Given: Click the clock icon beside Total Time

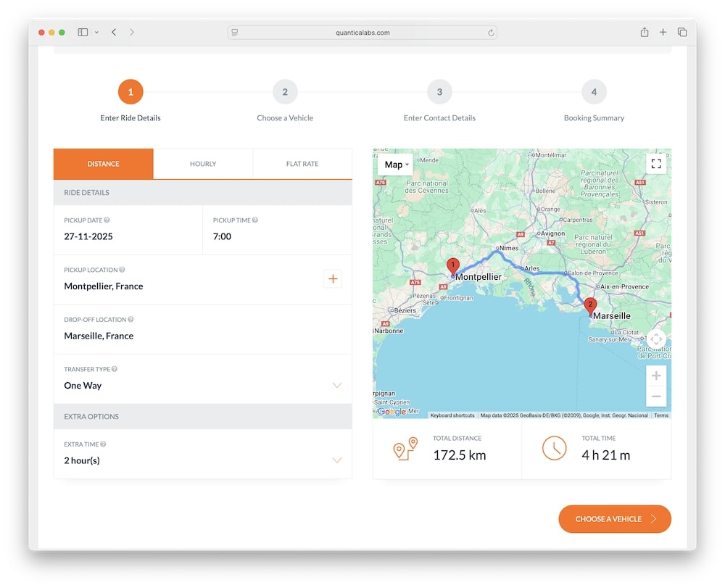Looking at the screenshot, I should 554,448.
